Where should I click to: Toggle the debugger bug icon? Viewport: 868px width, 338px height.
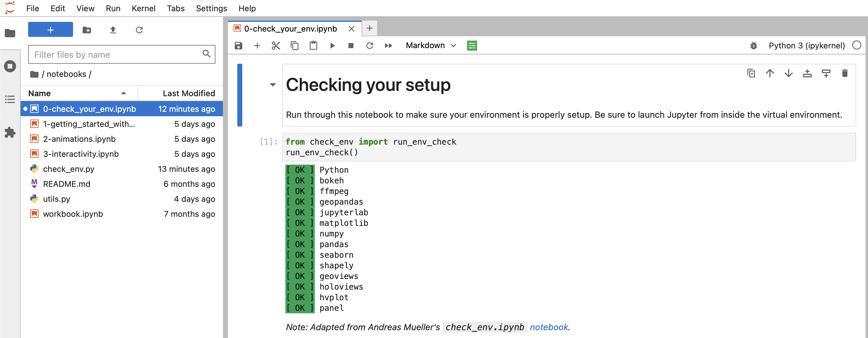coord(753,46)
